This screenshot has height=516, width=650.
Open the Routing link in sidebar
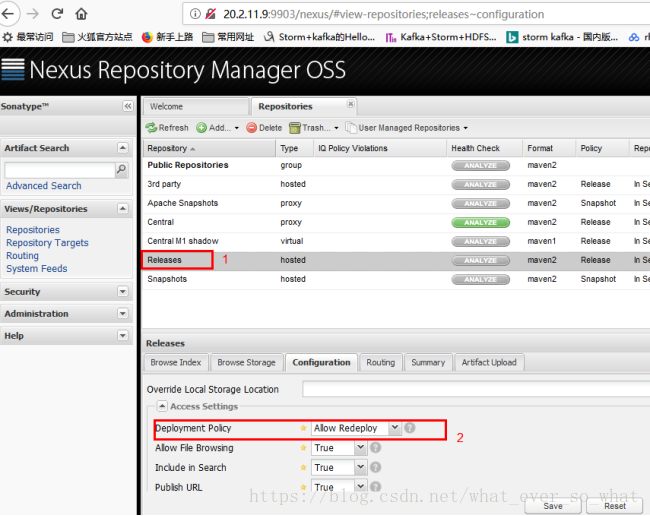22,255
